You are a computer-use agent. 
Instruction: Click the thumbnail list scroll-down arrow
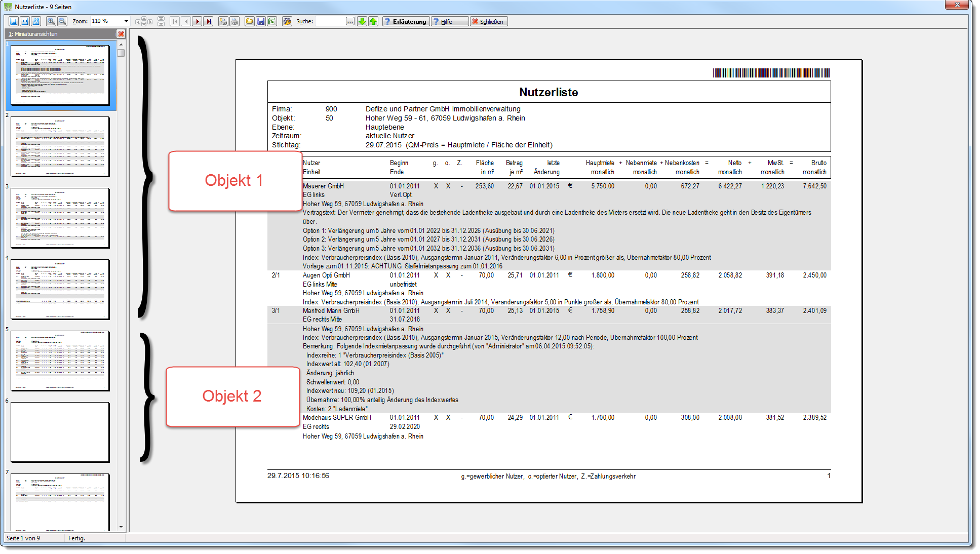pyautogui.click(x=121, y=527)
